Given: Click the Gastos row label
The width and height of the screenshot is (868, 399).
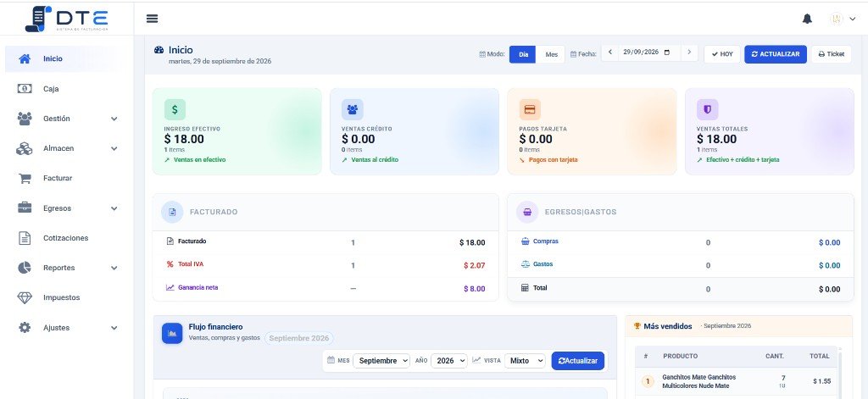Looking at the screenshot, I should coord(543,264).
